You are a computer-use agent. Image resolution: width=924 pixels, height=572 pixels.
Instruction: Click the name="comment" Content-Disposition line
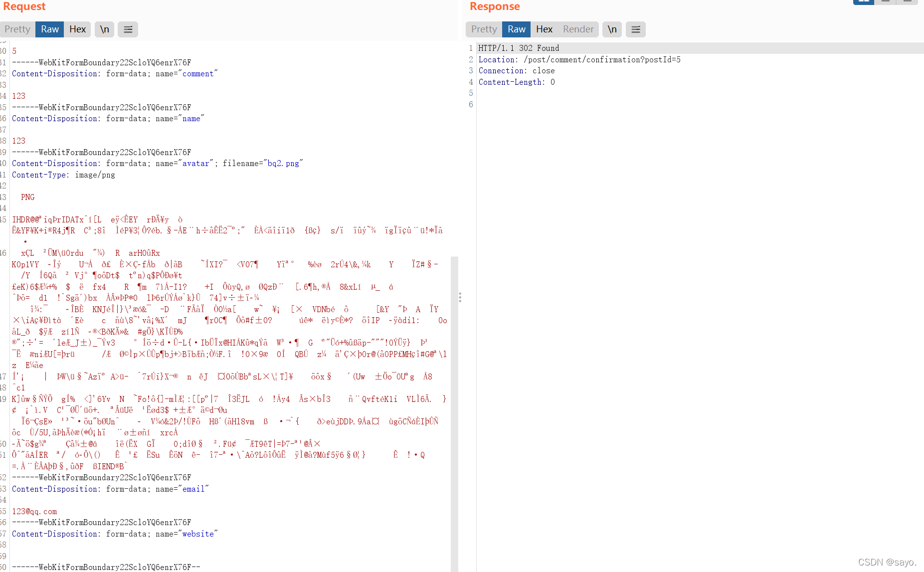115,74
